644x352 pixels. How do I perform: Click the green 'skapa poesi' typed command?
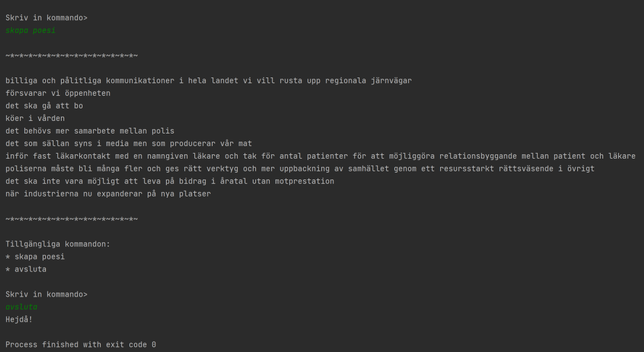point(30,30)
